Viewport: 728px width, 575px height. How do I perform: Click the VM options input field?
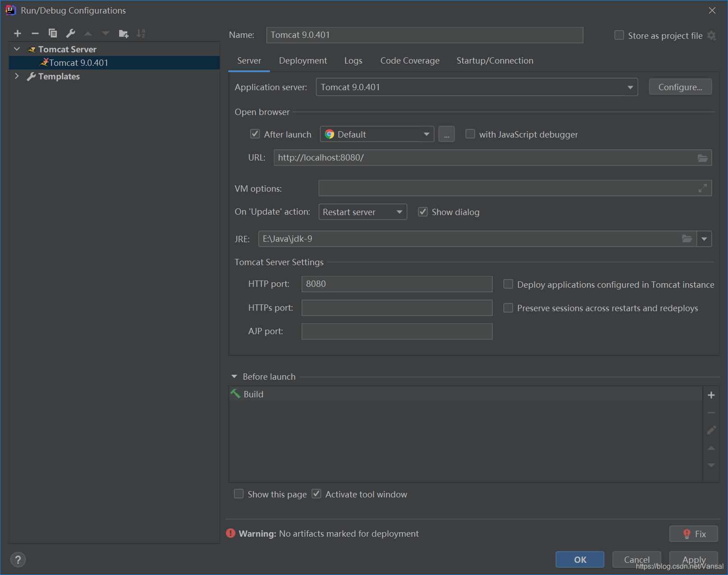[x=515, y=189]
